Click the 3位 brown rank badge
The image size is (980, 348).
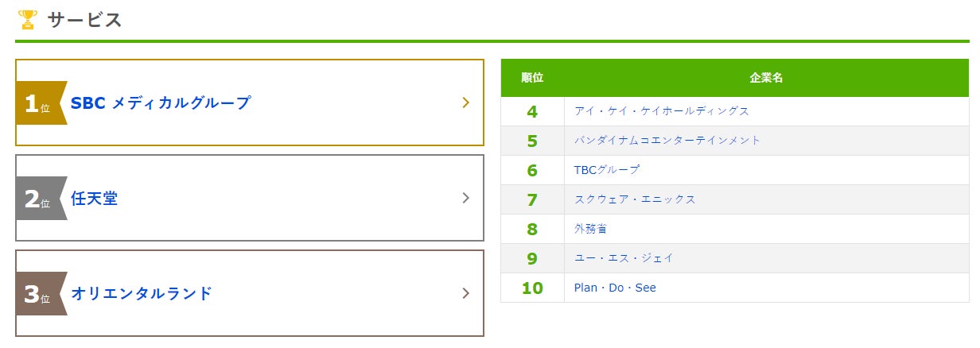pos(38,294)
